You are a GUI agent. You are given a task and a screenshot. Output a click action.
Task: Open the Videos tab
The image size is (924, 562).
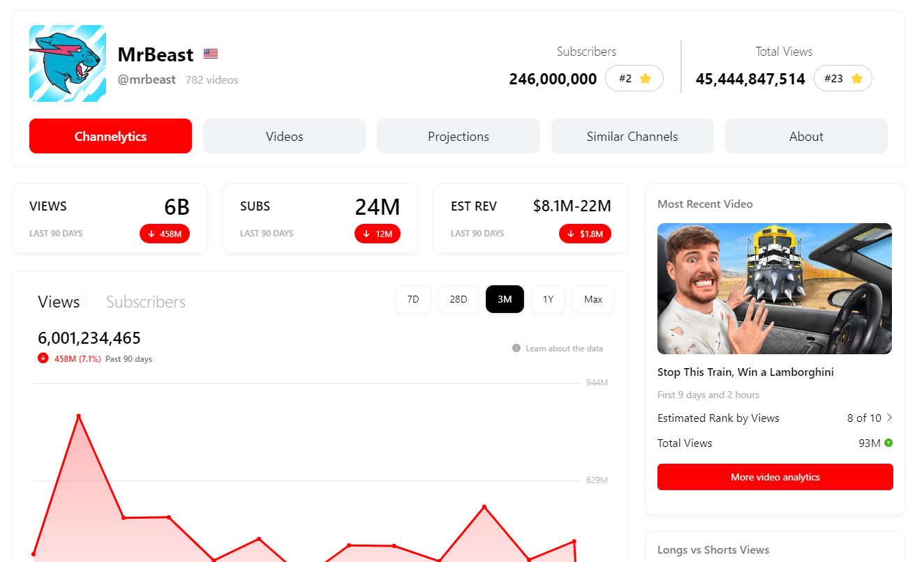pos(284,136)
